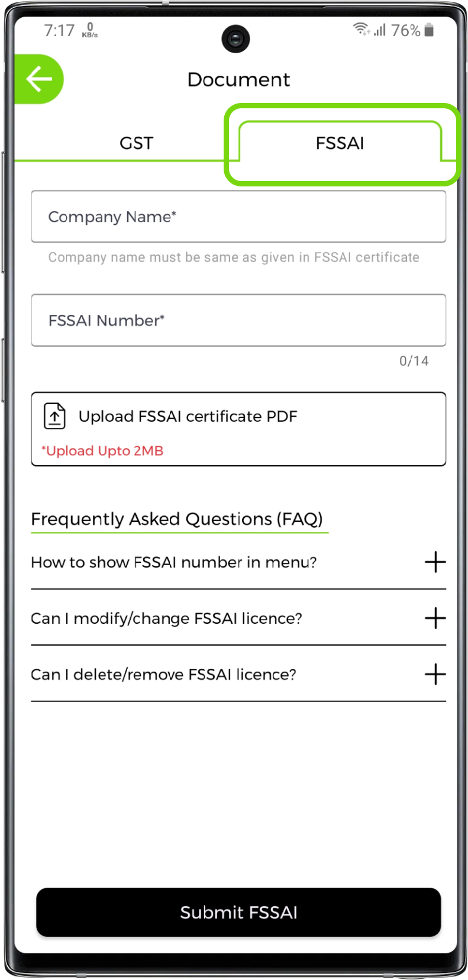Tap the 0/14 character counter
Viewport: 468px width, 980px height.
coord(414,361)
